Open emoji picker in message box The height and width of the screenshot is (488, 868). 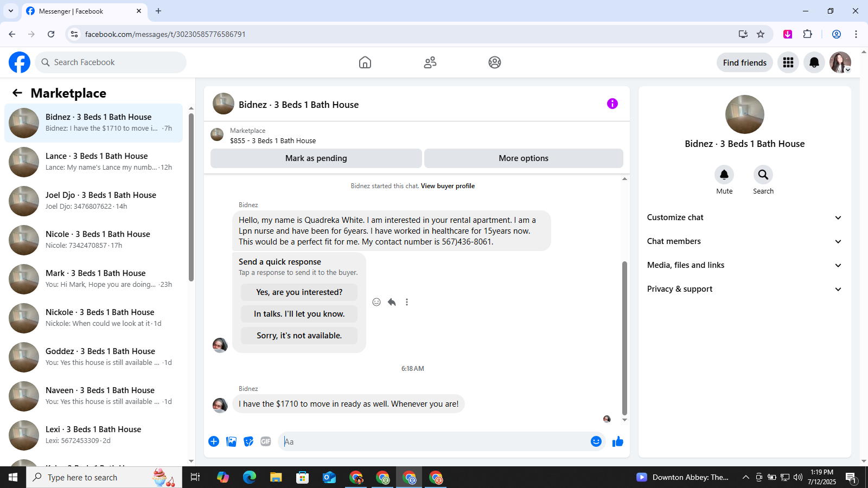596,441
